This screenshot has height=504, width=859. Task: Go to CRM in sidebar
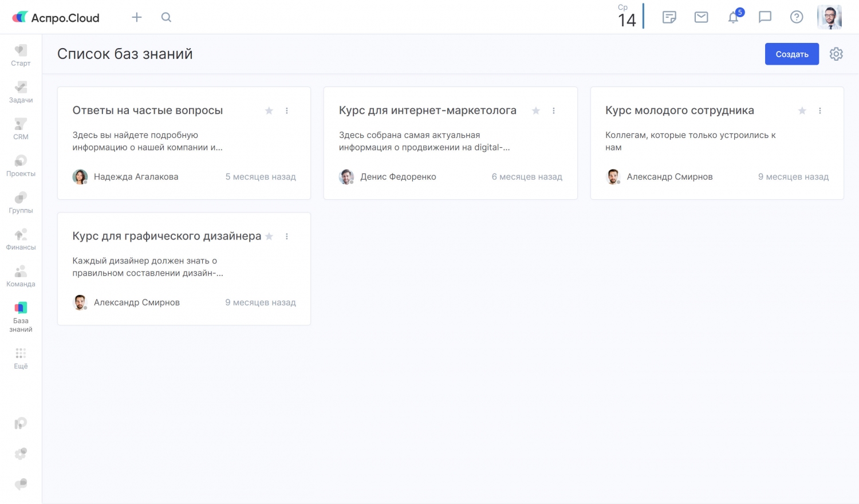click(x=21, y=128)
